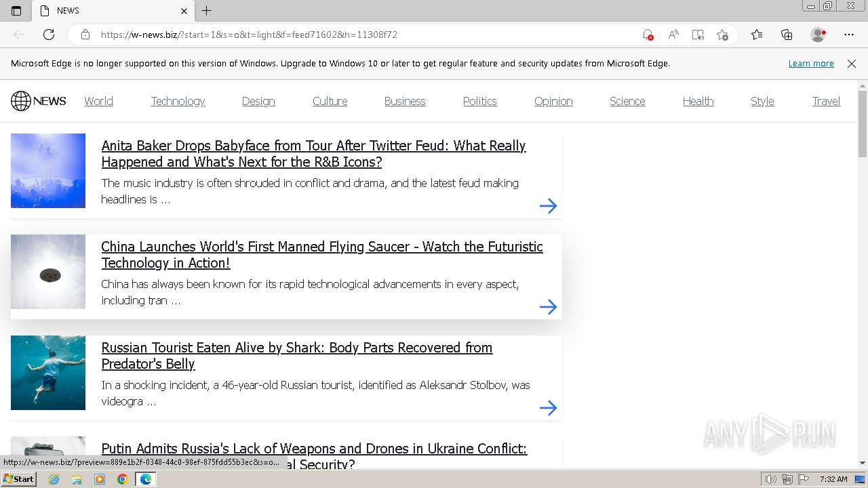Open the Collections icon
868x488 pixels.
point(787,35)
